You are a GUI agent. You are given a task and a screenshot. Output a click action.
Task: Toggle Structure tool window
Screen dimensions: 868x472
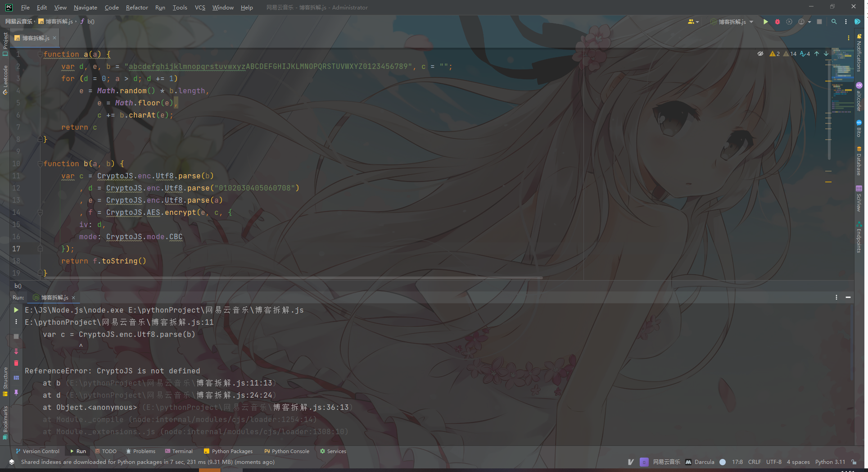(5, 382)
